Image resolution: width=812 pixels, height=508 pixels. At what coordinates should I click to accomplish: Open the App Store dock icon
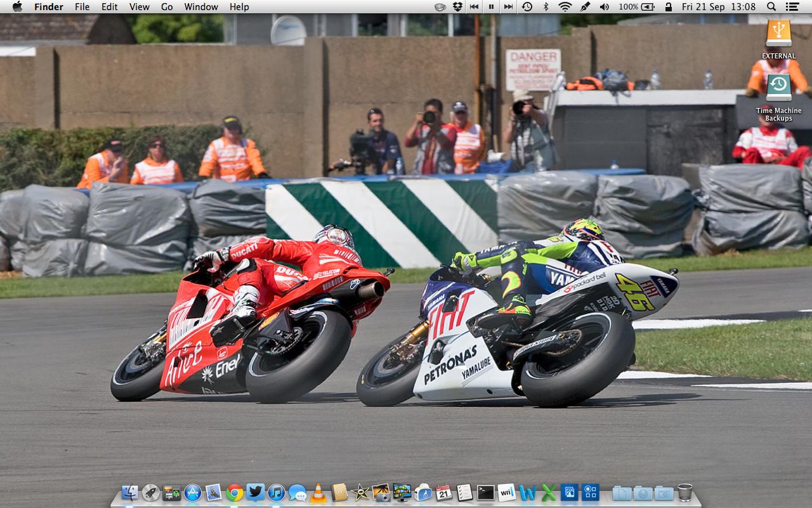pyautogui.click(x=192, y=492)
